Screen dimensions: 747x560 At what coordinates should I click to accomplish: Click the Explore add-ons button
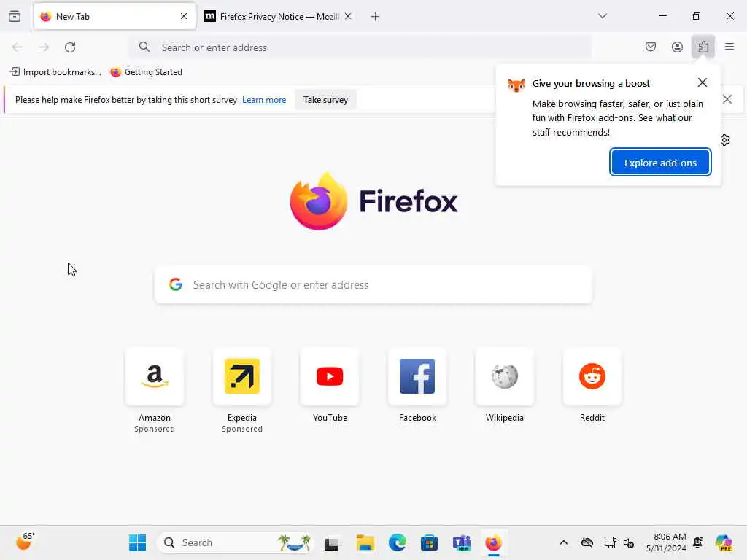tap(660, 163)
